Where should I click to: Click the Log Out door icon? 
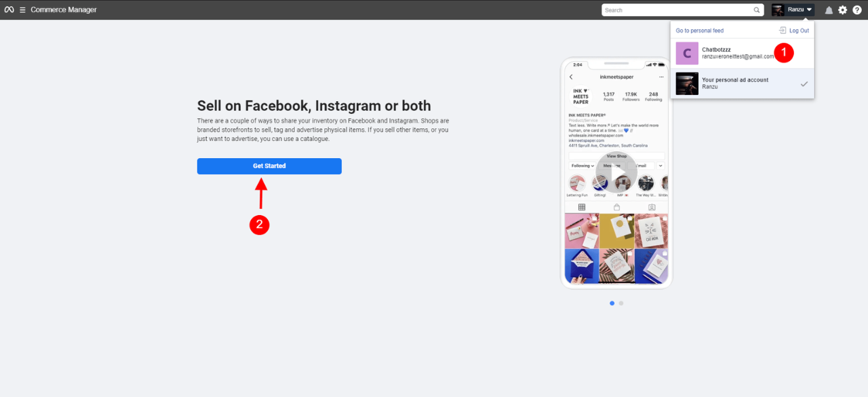point(783,31)
